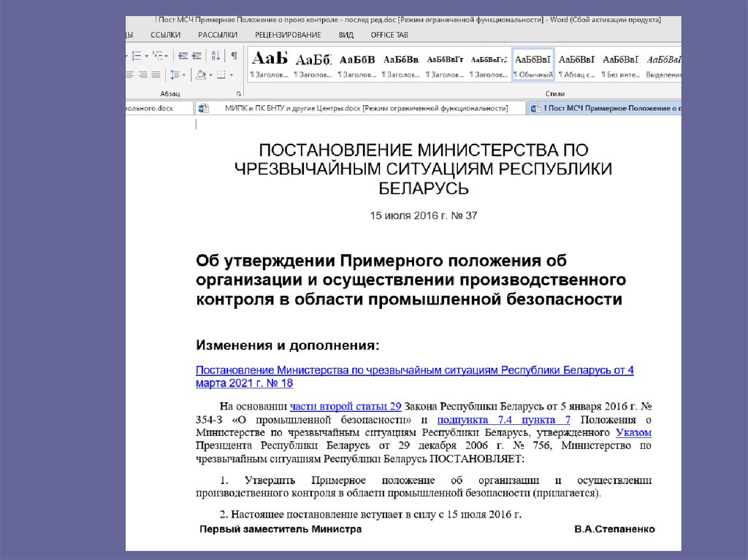Screen dimensions: 748x560
Task: Open the РЕЦЕНЗИРОВАНИЕ ribbon tab
Action: pyautogui.click(x=288, y=35)
